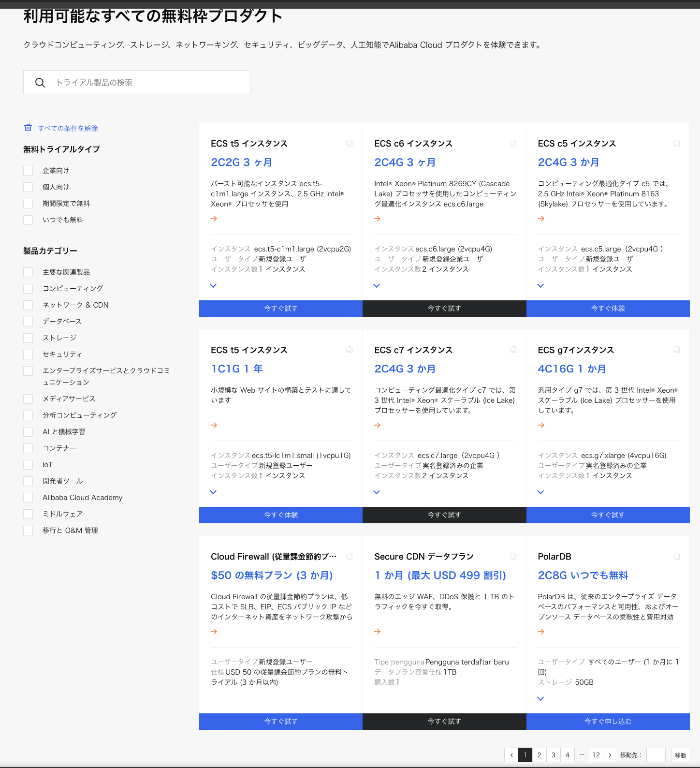Click orange arrow on ECS t5 2C2G card

(214, 219)
